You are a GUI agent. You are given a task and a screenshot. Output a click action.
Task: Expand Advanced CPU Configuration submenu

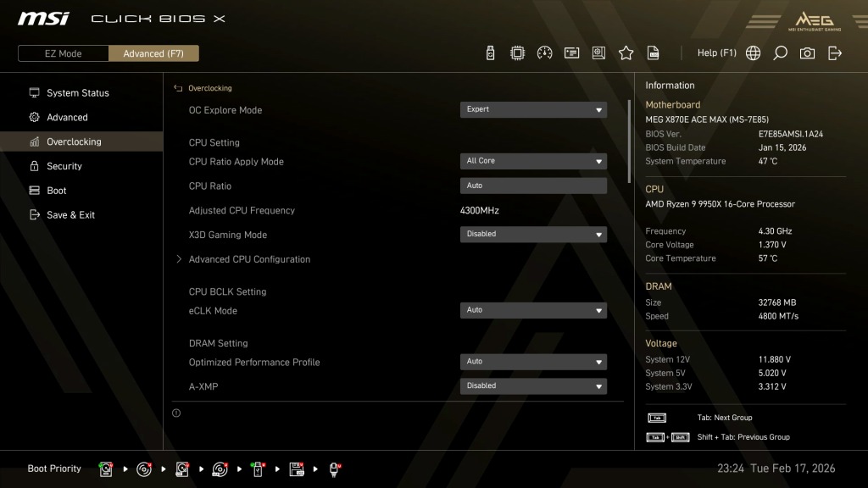[x=249, y=259]
